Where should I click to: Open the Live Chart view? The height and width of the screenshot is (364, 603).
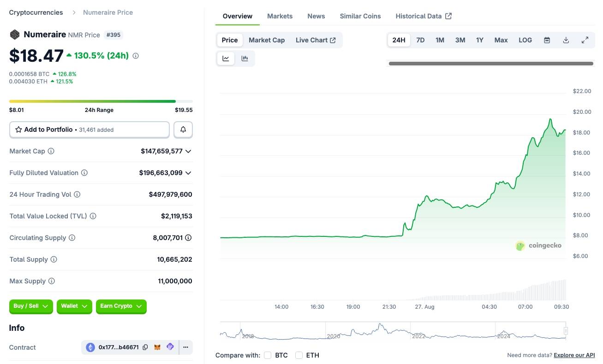(316, 40)
